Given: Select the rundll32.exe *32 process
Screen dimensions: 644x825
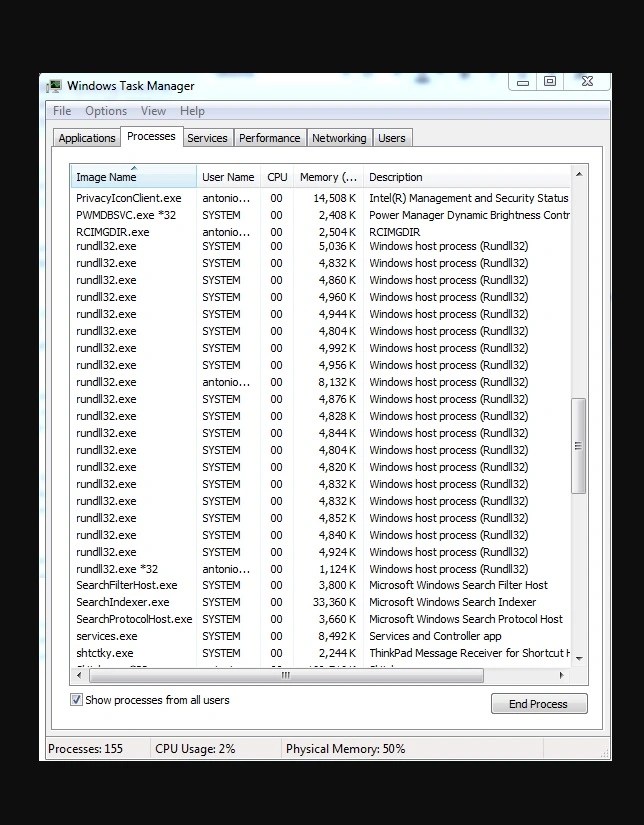Looking at the screenshot, I should point(321,569).
